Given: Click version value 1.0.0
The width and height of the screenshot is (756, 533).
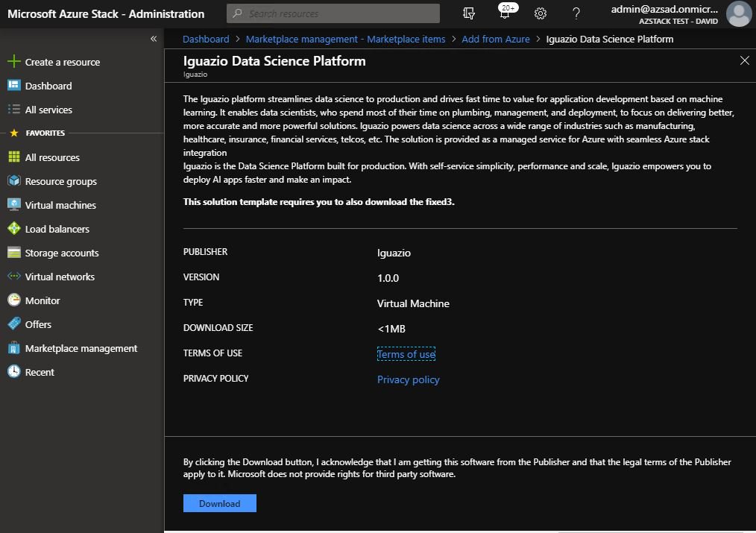Looking at the screenshot, I should [388, 278].
